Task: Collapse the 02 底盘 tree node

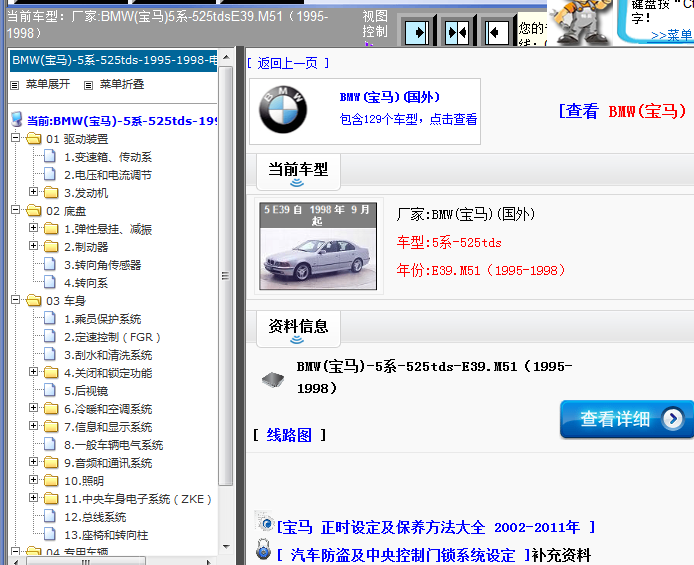Action: point(15,210)
